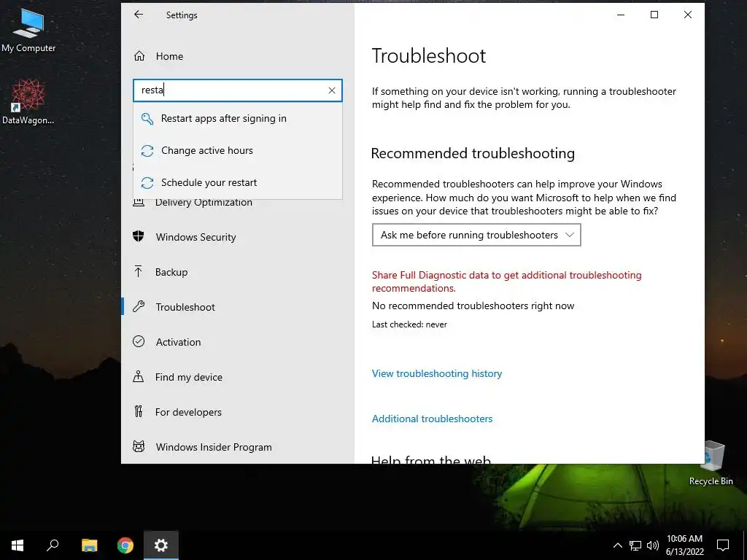
Task: Open taskbar search magnifier
Action: pos(53,545)
